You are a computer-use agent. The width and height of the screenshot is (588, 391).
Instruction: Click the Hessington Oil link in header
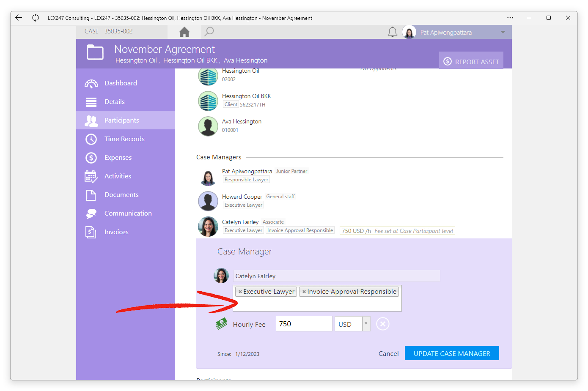(x=136, y=60)
